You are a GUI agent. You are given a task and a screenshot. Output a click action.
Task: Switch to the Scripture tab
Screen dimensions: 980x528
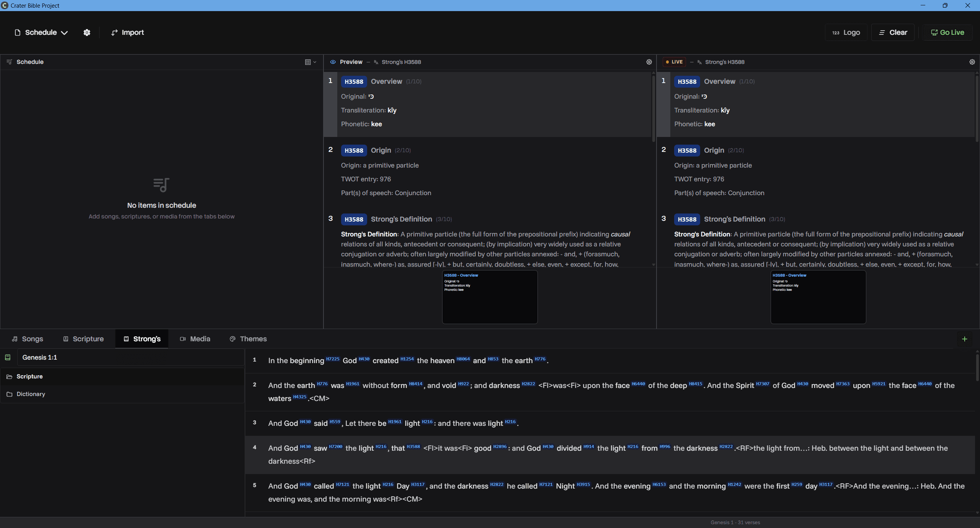click(x=83, y=339)
